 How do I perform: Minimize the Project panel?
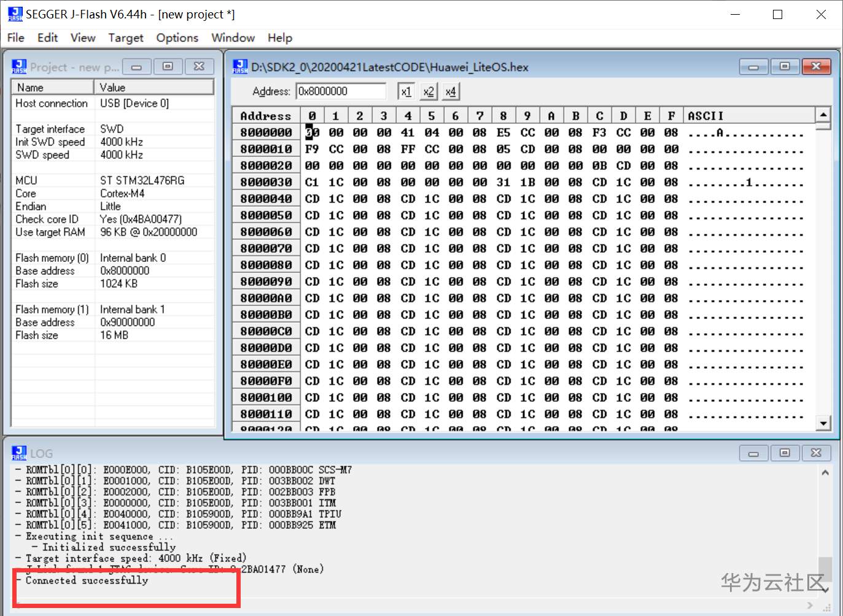click(x=137, y=66)
